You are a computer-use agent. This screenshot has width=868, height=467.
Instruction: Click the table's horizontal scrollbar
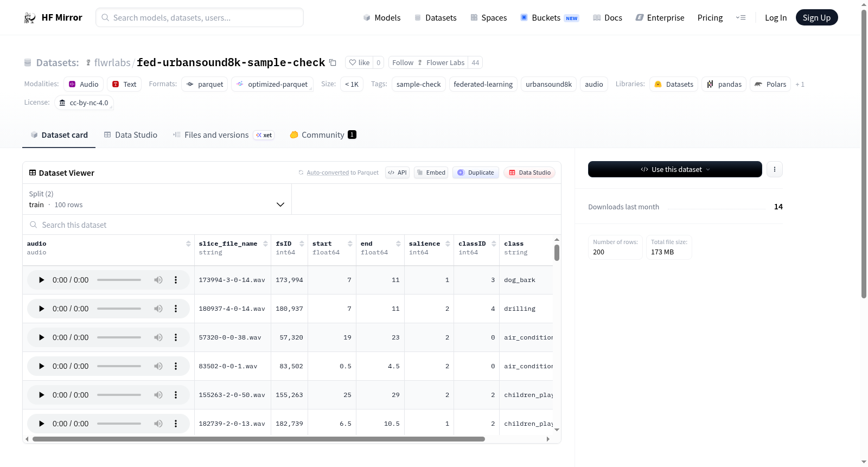tap(258, 439)
